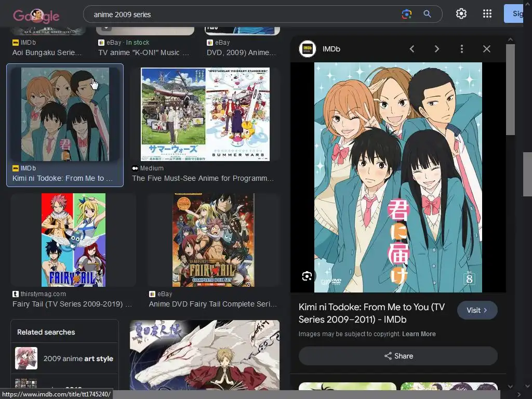Click the preview panel vertical scrollbar thumb
The image size is (532, 399).
(x=510, y=90)
